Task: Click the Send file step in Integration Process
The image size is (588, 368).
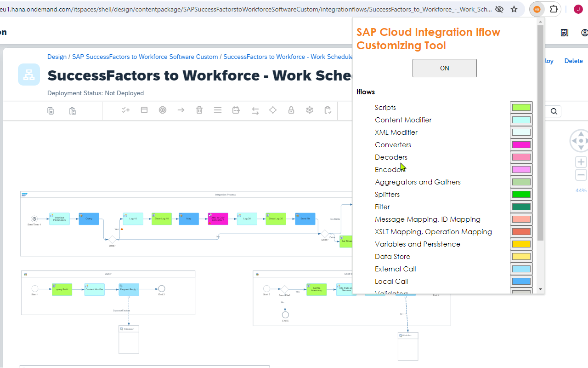Action: point(305,218)
